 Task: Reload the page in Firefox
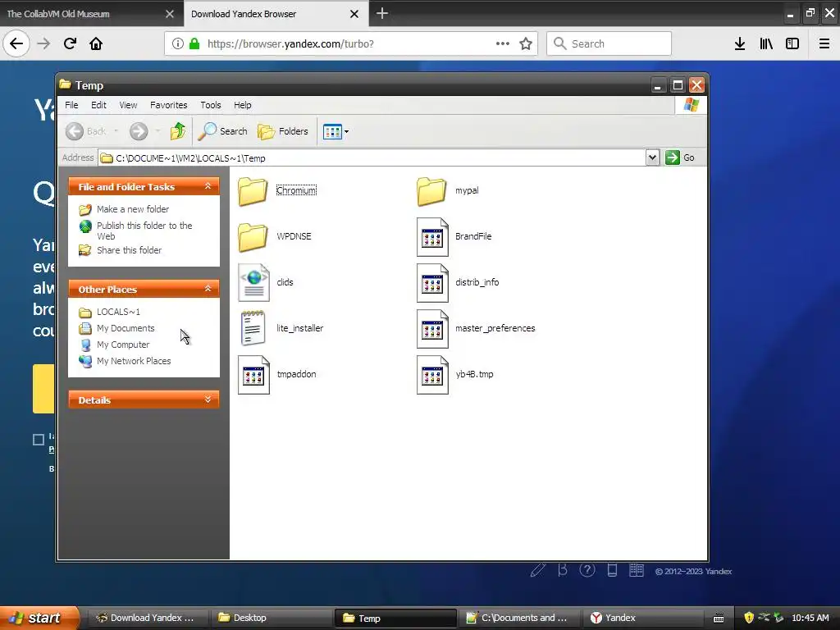pyautogui.click(x=70, y=43)
